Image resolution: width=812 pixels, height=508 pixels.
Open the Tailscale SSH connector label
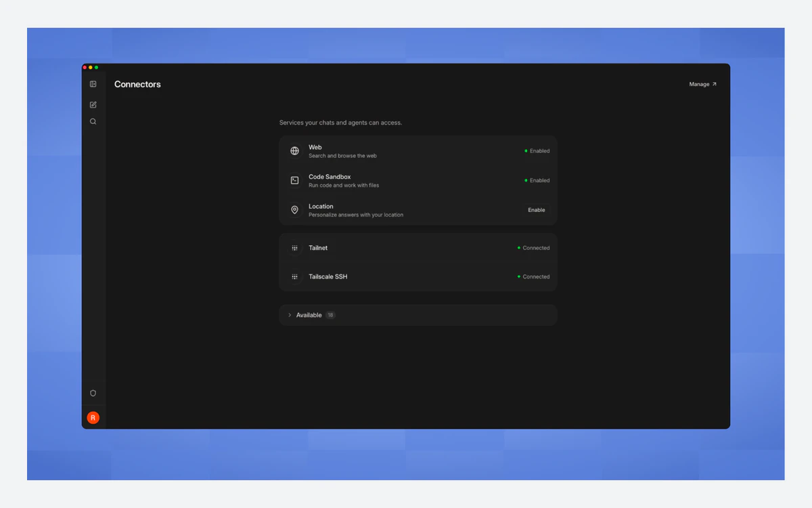328,277
